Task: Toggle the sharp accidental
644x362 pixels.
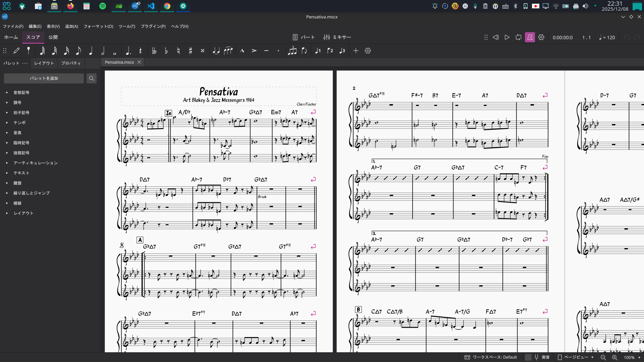Action: pyautogui.click(x=191, y=51)
